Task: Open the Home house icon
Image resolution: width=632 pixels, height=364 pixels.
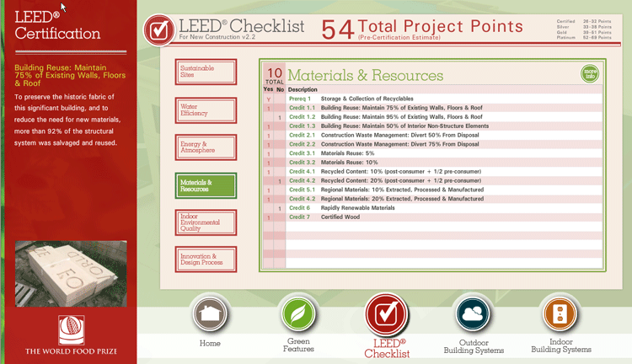Action: pos(210,313)
